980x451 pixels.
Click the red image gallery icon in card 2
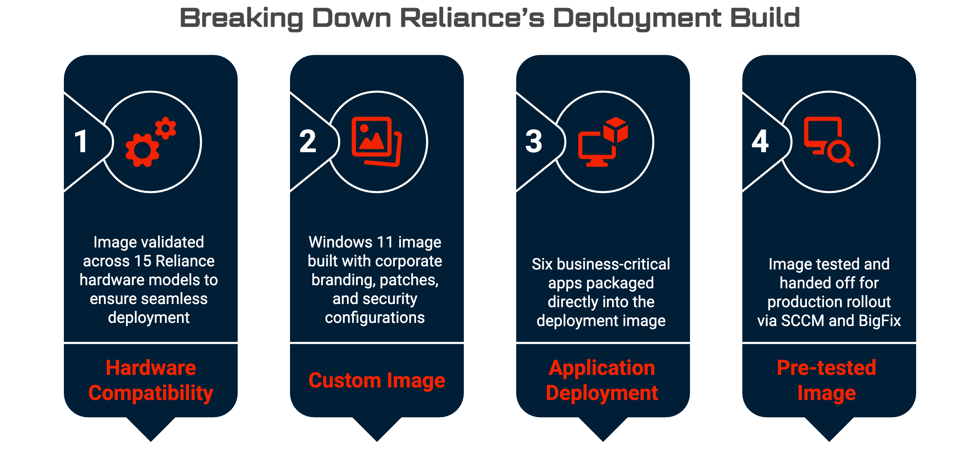(377, 142)
